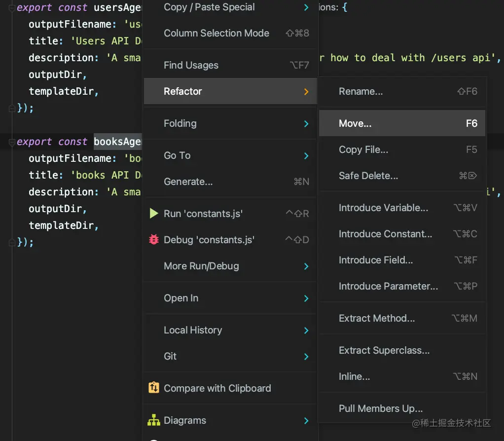Expand the Copy / Paste Special submenu arrow

[x=306, y=7]
